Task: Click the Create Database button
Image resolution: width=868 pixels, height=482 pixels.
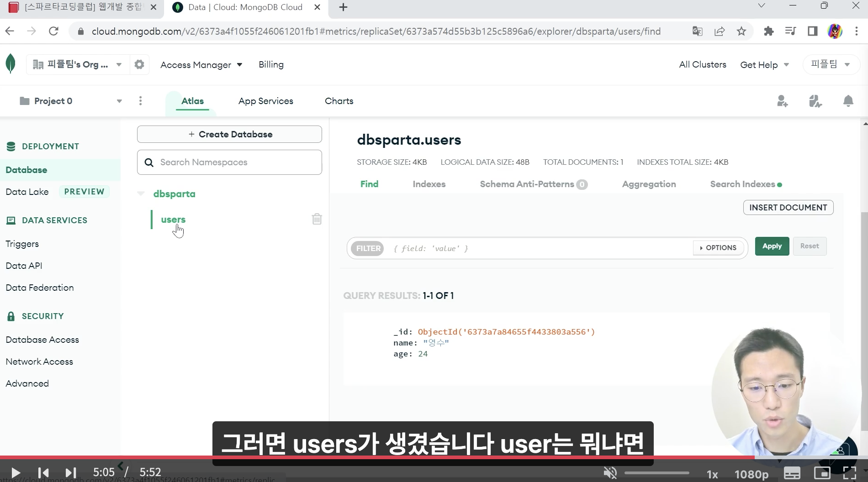Action: [x=229, y=134]
